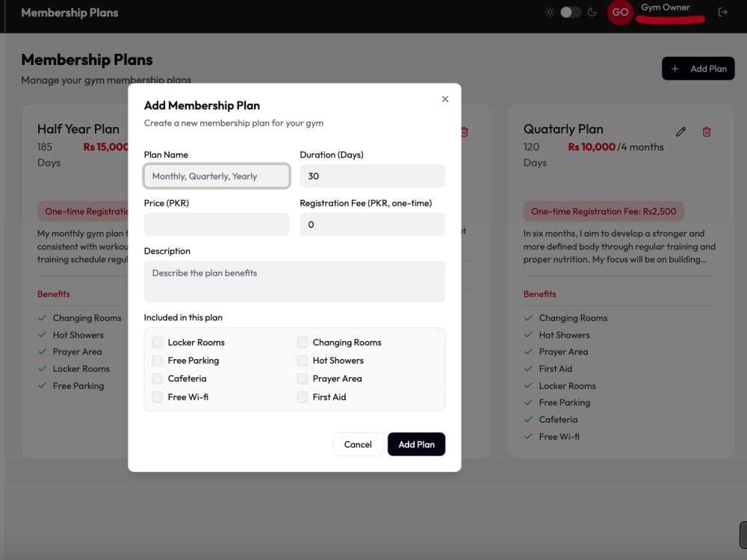Click the Membership Plans page heading
The image size is (747, 560).
87,60
